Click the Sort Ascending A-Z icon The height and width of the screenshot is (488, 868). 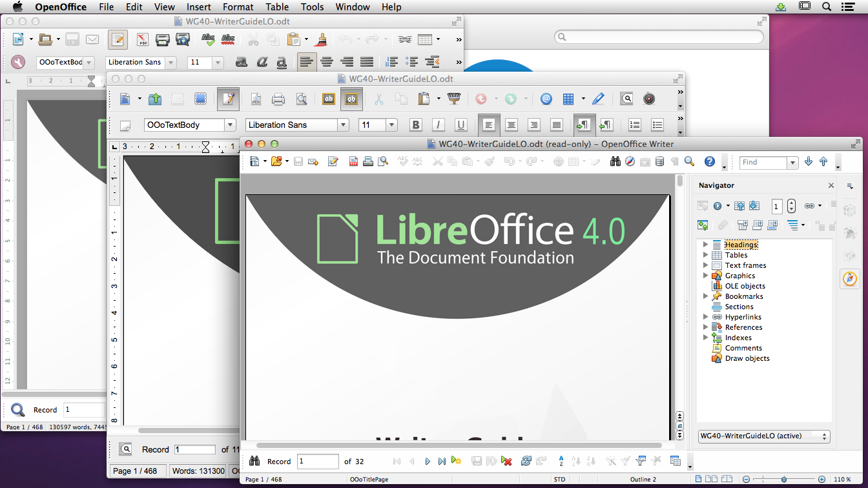[561, 461]
